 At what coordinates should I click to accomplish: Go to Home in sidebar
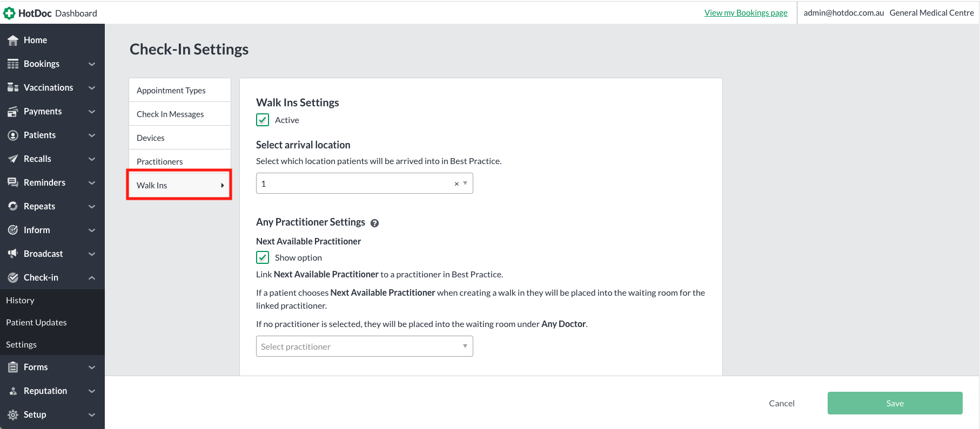[x=52, y=40]
